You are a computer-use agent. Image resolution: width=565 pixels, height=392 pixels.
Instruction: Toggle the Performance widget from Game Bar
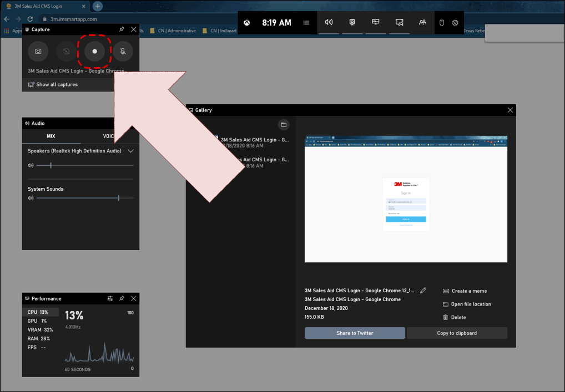click(376, 22)
